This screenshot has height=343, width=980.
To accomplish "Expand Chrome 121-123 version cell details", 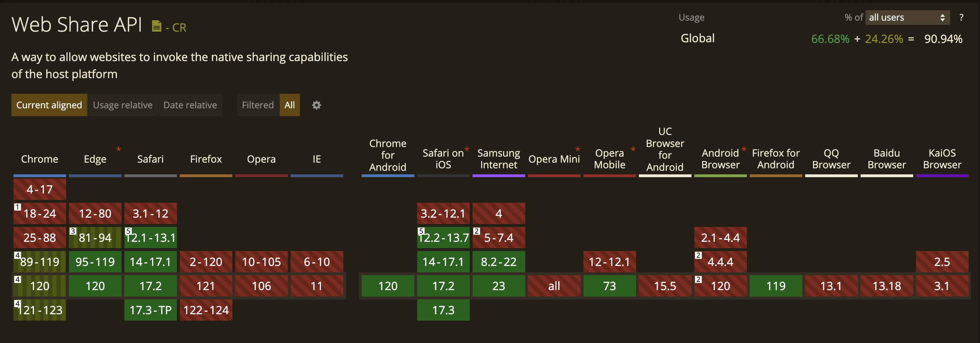I will (39, 310).
